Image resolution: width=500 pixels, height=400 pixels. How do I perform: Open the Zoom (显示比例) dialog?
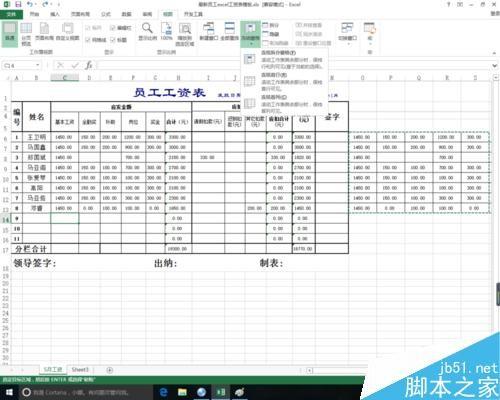pos(147,32)
